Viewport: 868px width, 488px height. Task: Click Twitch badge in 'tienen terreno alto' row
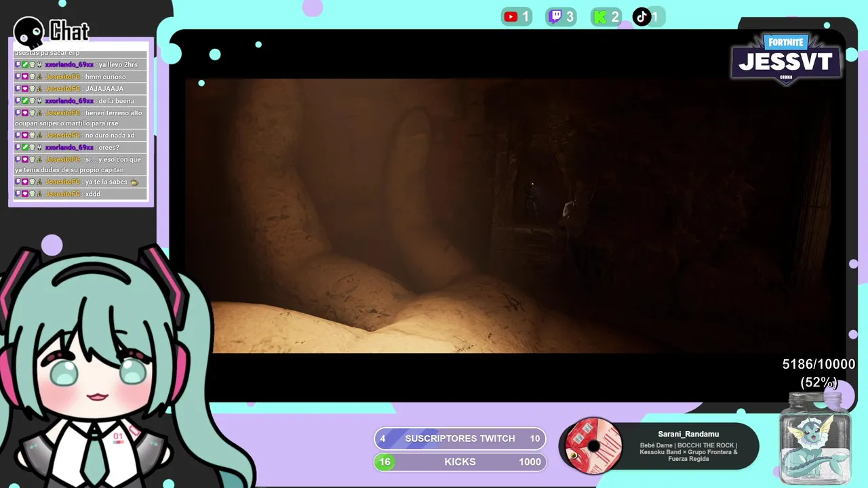pos(18,113)
